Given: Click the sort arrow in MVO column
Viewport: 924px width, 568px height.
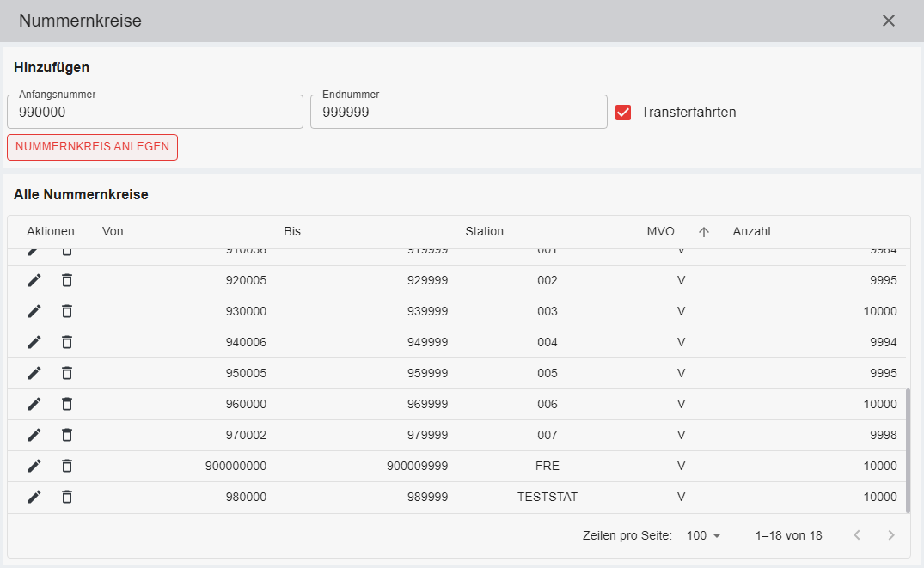Looking at the screenshot, I should point(704,232).
